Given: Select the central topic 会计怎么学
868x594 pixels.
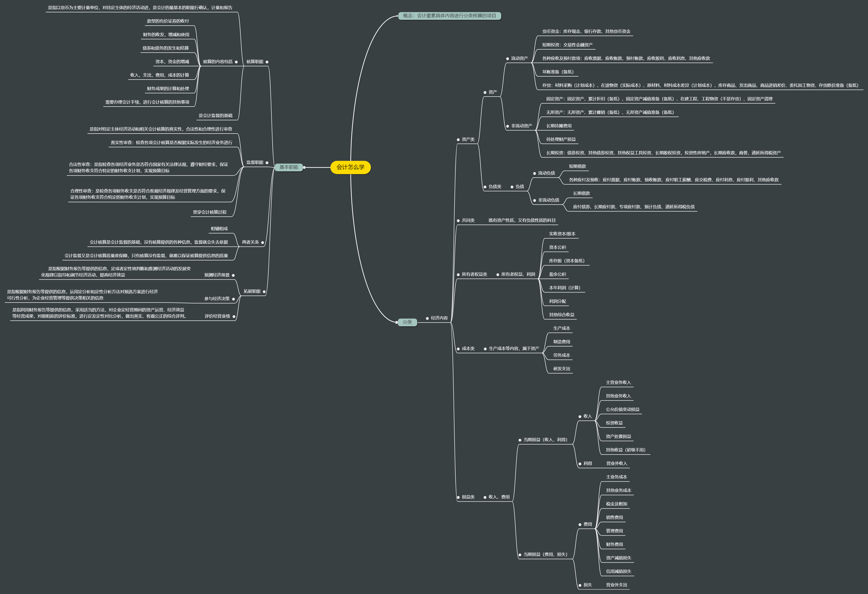Looking at the screenshot, I should [350, 167].
